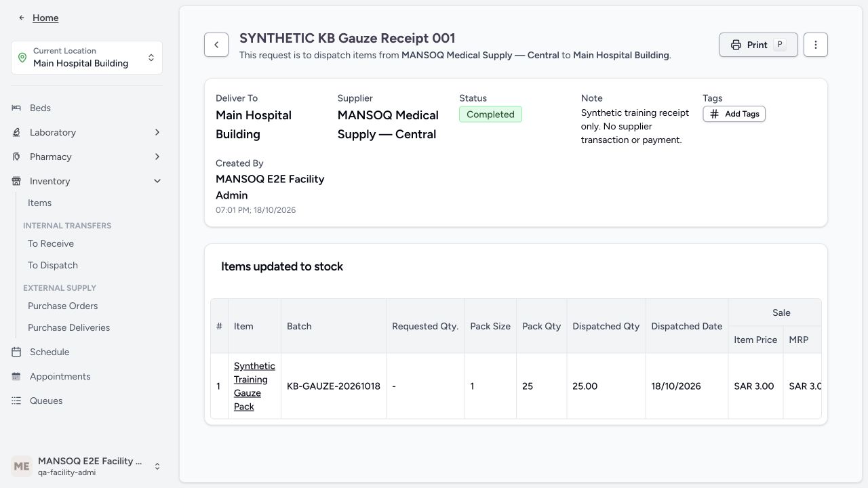
Task: Click batch number KB-GAUZE-20261018
Action: pos(334,386)
